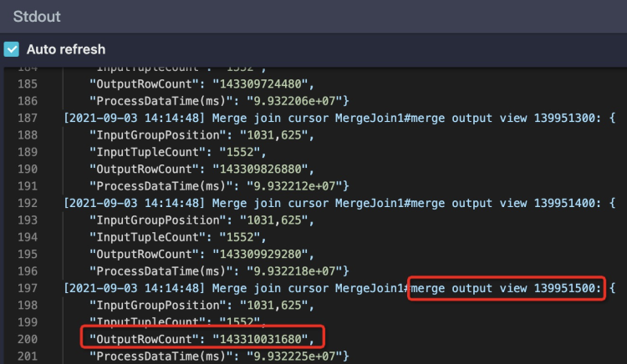The width and height of the screenshot is (627, 364).
Task: Click the Auto refresh label
Action: [66, 49]
